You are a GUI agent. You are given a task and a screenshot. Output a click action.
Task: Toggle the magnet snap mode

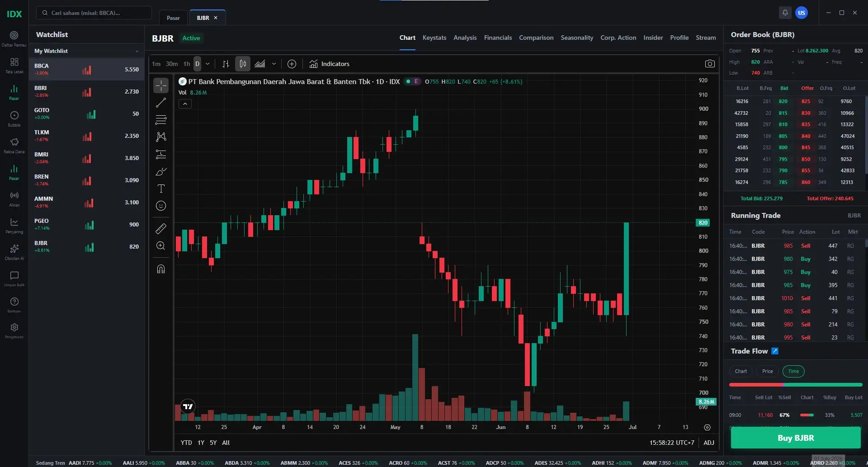(x=161, y=269)
